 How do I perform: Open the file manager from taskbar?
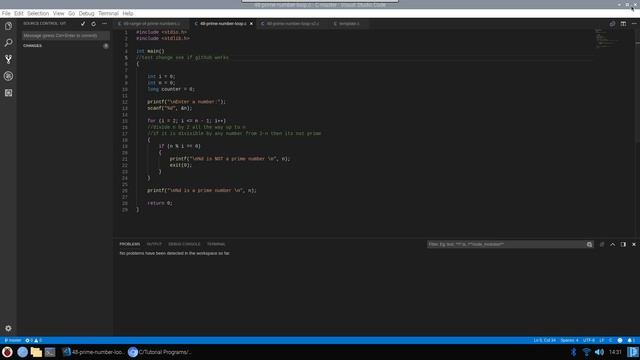(36, 352)
